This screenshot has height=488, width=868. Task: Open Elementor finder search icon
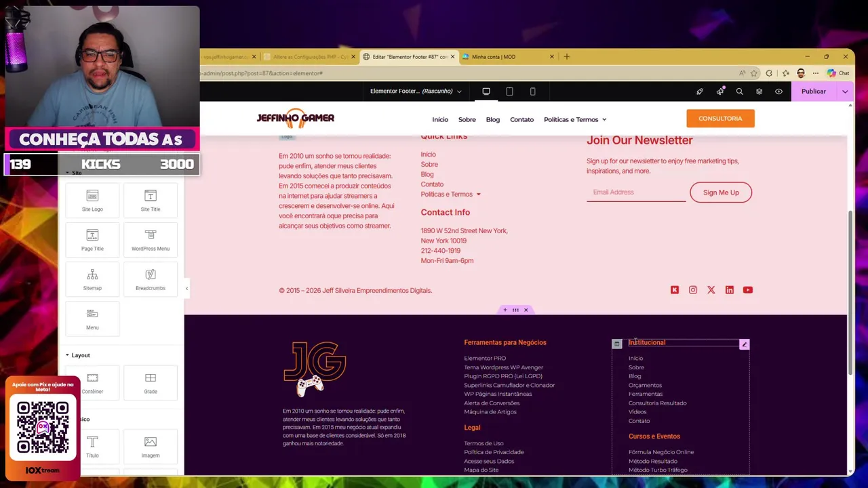pyautogui.click(x=739, y=91)
